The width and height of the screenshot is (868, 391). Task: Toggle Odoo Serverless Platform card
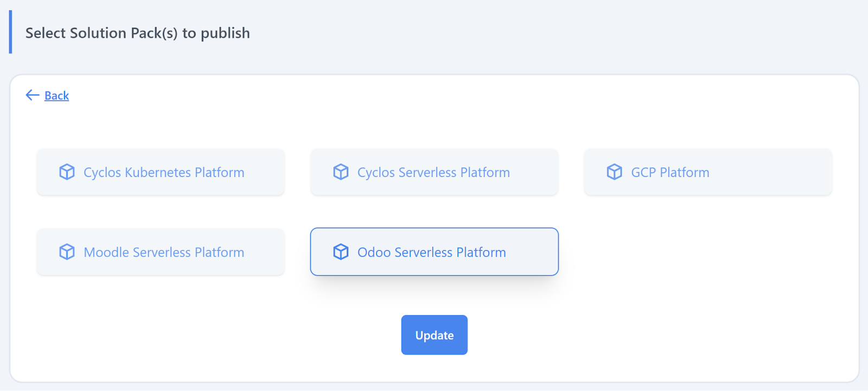(434, 252)
